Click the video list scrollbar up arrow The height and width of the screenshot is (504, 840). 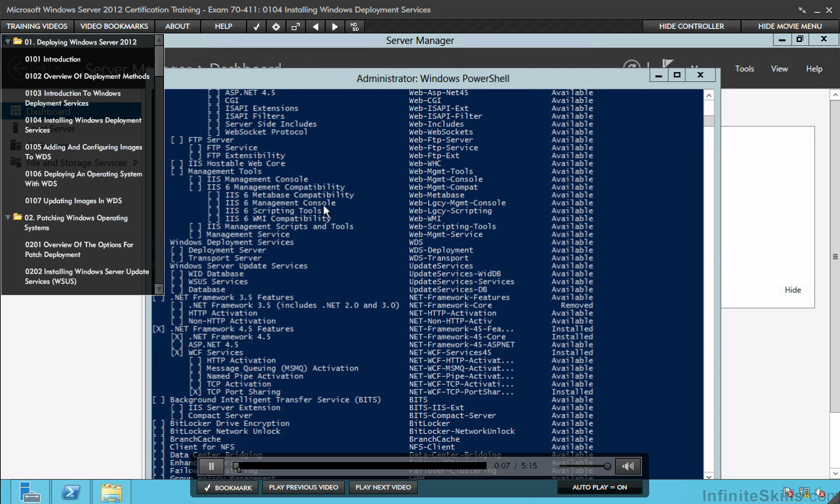[x=159, y=40]
